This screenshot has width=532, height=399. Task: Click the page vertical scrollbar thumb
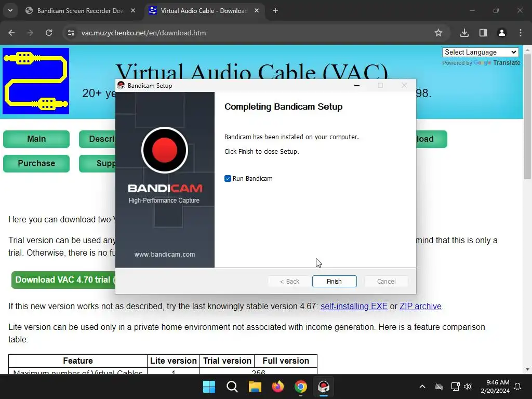(527, 116)
